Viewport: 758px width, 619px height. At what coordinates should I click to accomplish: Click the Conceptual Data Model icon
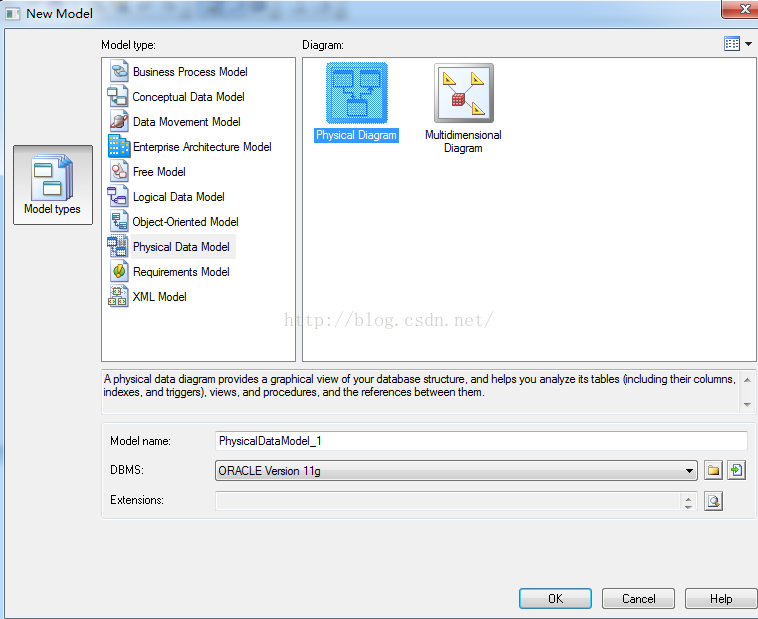click(118, 96)
